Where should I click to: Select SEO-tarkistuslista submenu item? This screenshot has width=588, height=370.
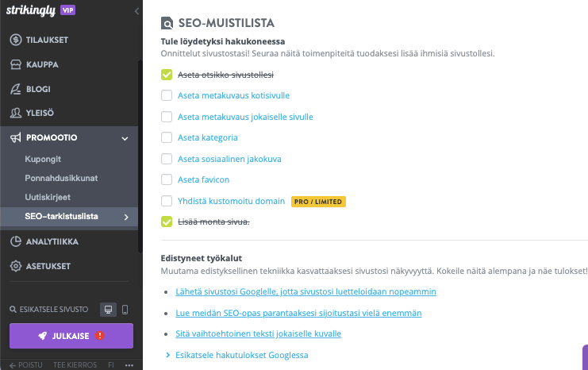69,217
